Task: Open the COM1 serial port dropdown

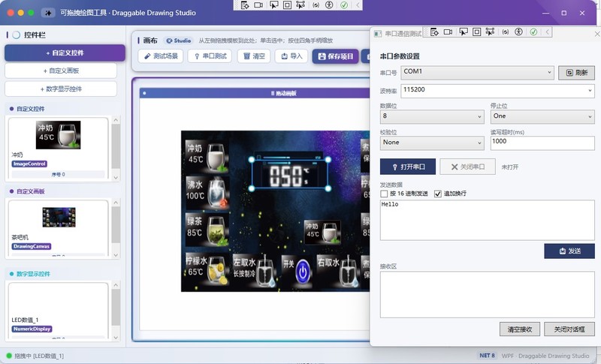Action: (x=477, y=72)
